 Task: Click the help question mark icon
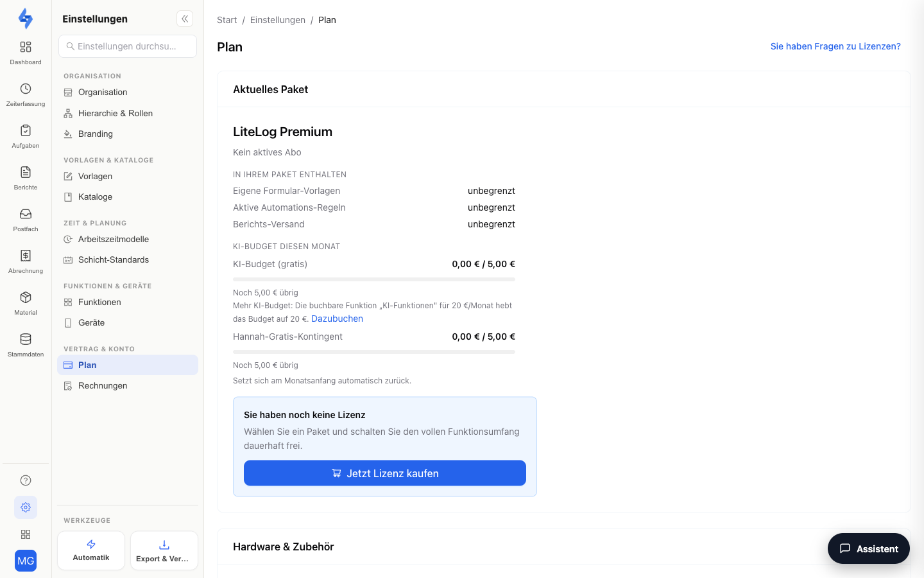[26, 480]
